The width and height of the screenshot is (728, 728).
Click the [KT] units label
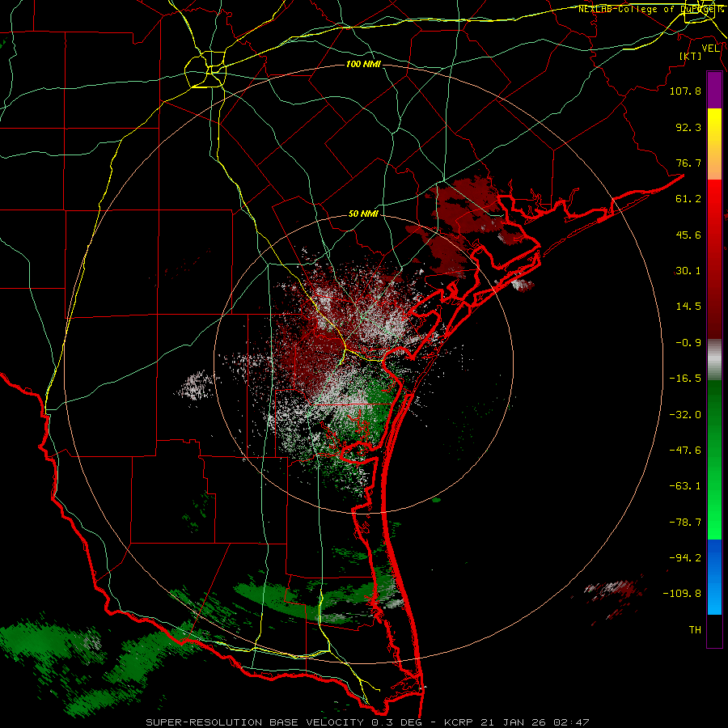[691, 56]
